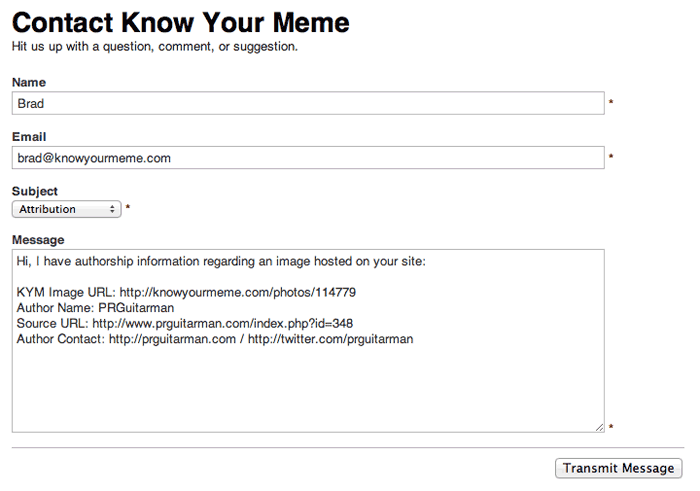Focus the Email field with brad@knowyourmeme.com

pos(308,158)
